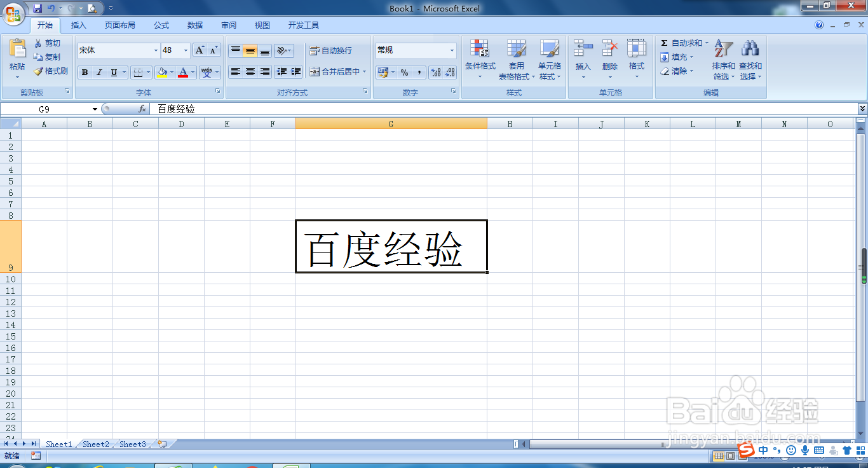Click 自动求和 AutoSum

tap(684, 43)
